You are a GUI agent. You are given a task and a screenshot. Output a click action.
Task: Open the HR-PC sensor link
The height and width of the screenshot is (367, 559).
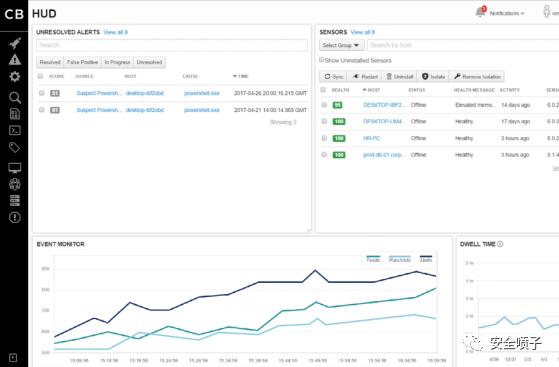click(371, 138)
